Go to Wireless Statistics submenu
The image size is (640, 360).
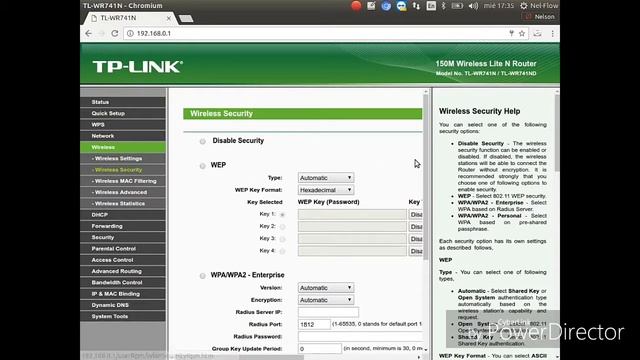123,203
